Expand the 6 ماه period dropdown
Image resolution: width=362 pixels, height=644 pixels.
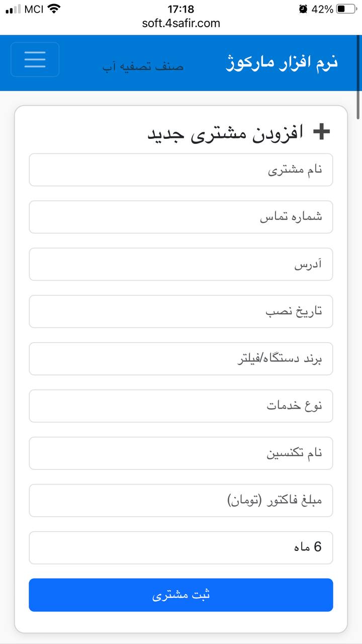181,548
